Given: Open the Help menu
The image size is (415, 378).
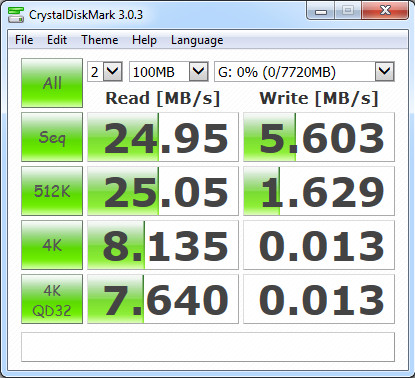Looking at the screenshot, I should tap(144, 40).
